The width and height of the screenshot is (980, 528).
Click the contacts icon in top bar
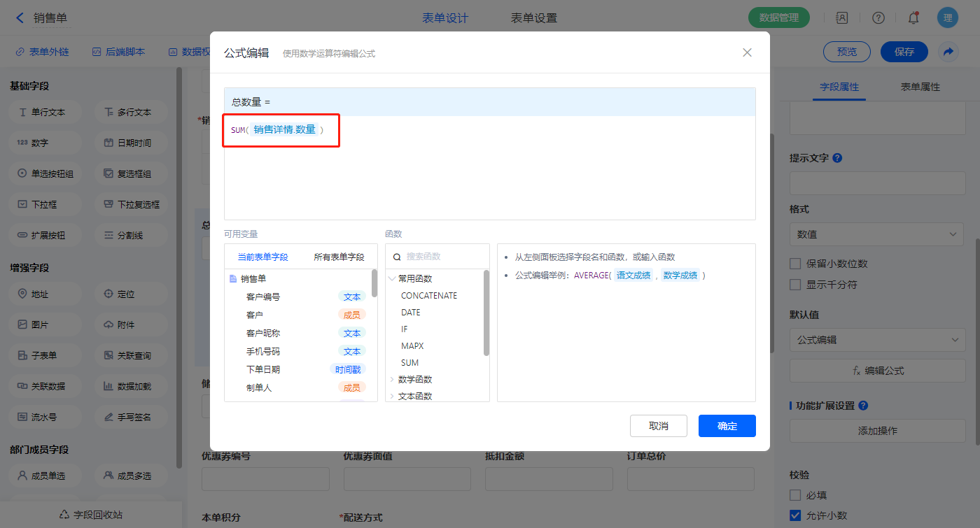tap(842, 18)
